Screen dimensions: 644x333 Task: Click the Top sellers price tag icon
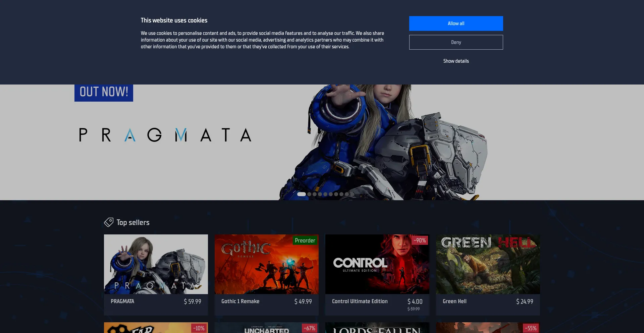point(109,222)
